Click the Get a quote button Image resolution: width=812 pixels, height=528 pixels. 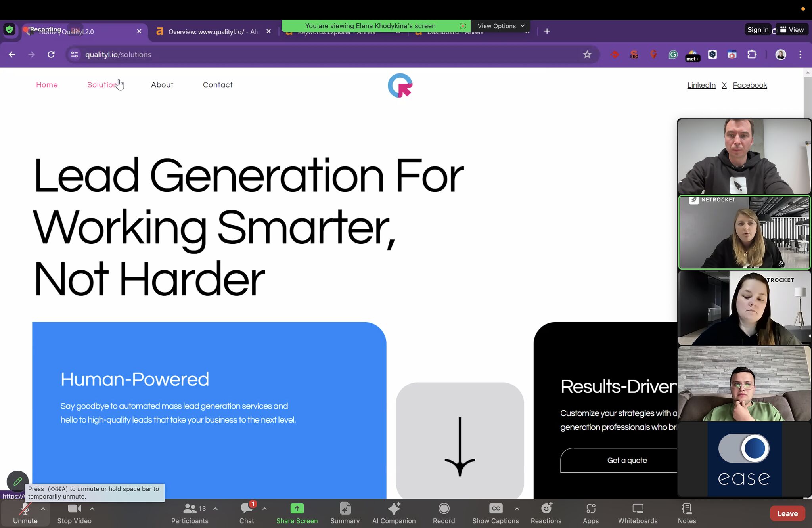pyautogui.click(x=627, y=460)
